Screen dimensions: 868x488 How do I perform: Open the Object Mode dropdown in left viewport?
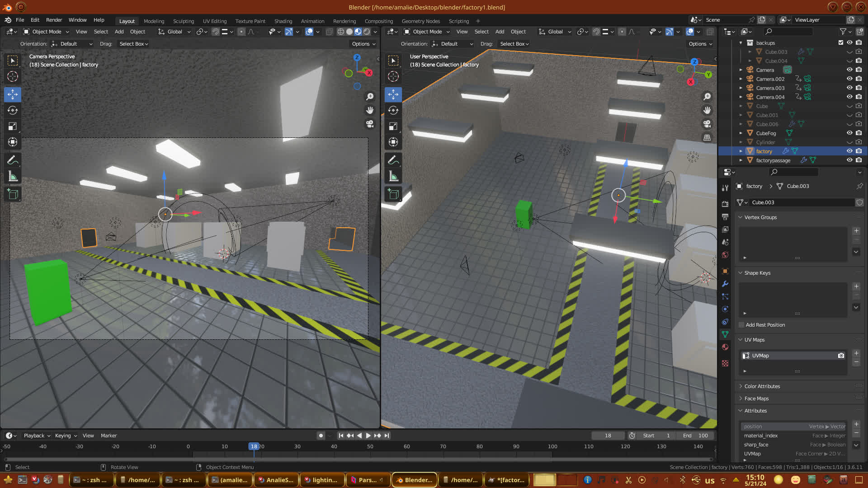pos(47,32)
